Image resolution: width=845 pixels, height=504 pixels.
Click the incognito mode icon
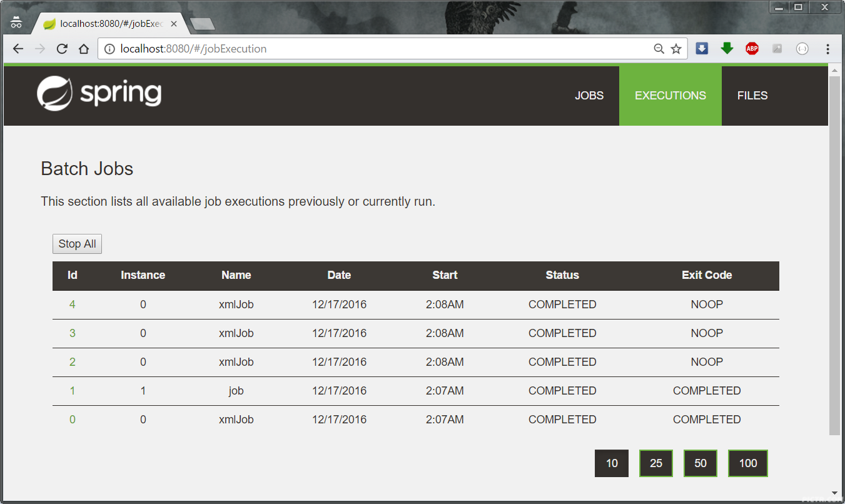tap(16, 23)
